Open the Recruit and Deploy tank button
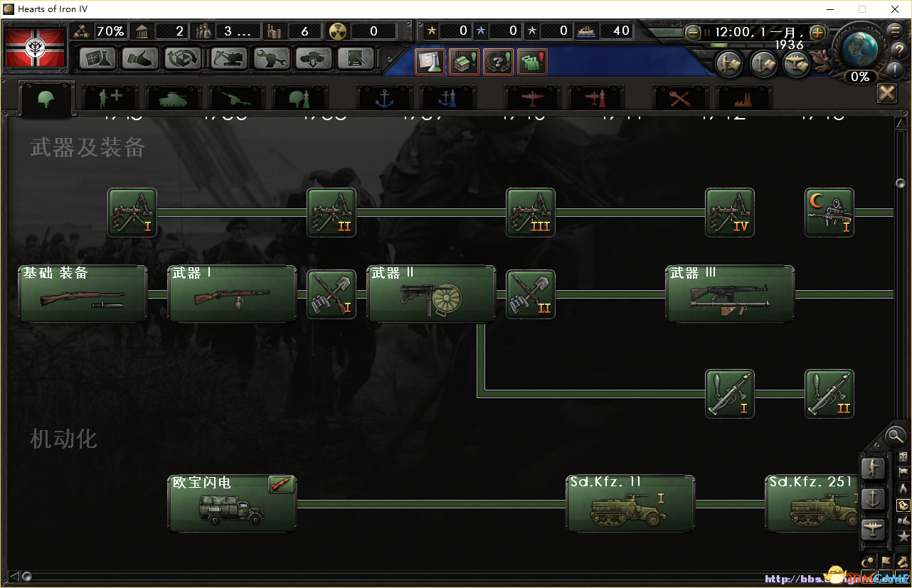Screen dimensions: 912x588 (314, 58)
